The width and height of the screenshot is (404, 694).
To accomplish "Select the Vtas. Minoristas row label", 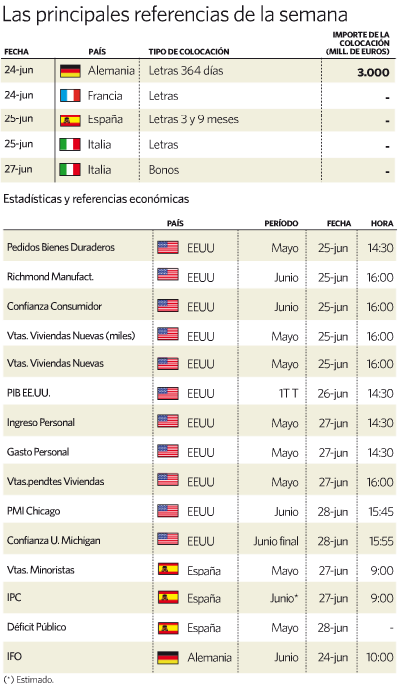I will click(41, 570).
